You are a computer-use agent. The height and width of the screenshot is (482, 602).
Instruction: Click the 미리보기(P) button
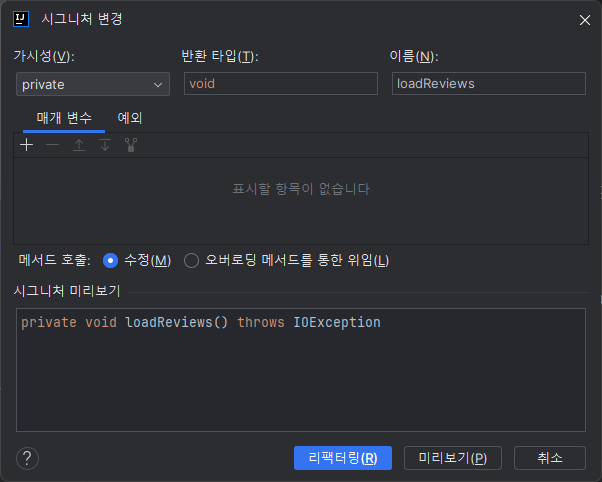tap(453, 458)
